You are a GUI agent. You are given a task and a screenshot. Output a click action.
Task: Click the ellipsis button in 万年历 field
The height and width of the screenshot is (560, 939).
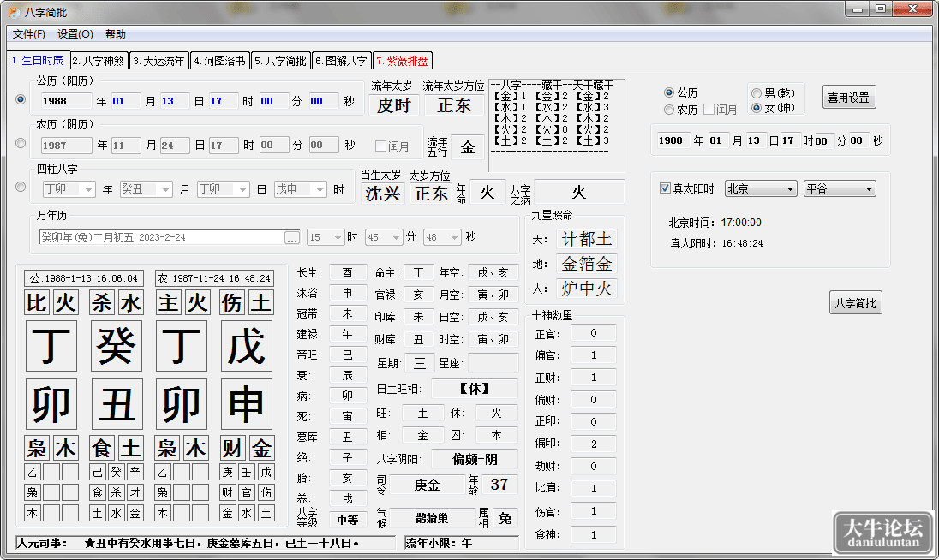tap(292, 238)
